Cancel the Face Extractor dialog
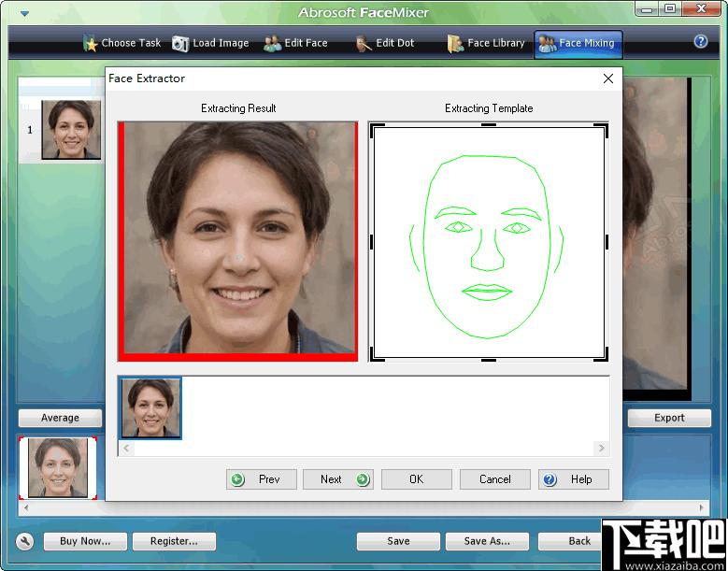The height and width of the screenshot is (571, 728). click(x=495, y=479)
